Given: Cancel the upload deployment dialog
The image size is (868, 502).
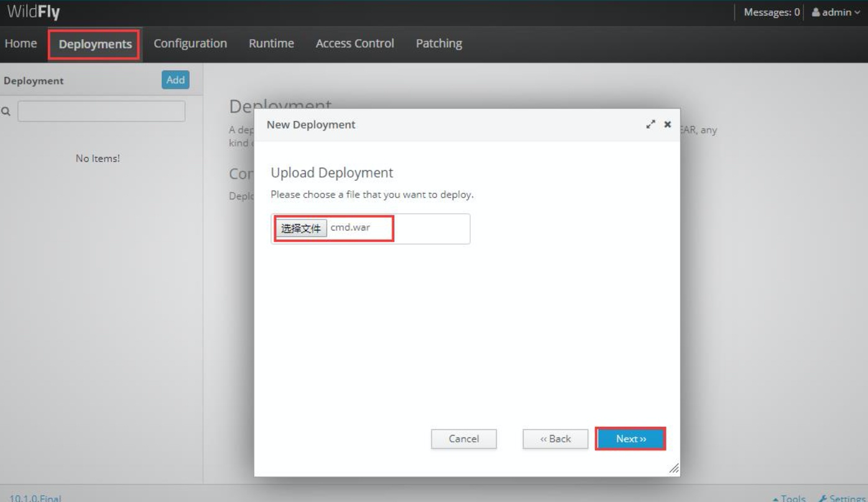Looking at the screenshot, I should pos(464,439).
